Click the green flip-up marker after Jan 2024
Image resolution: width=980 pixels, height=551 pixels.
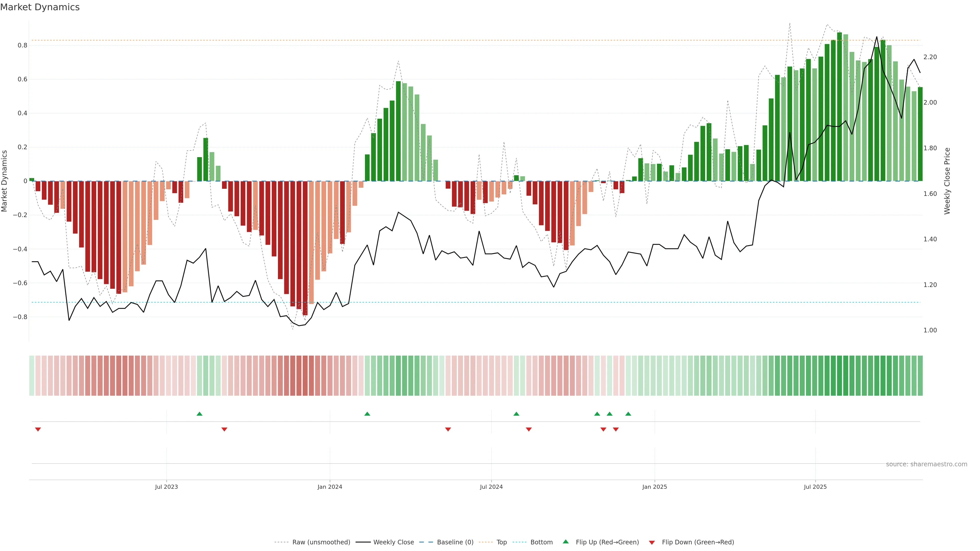(x=367, y=414)
